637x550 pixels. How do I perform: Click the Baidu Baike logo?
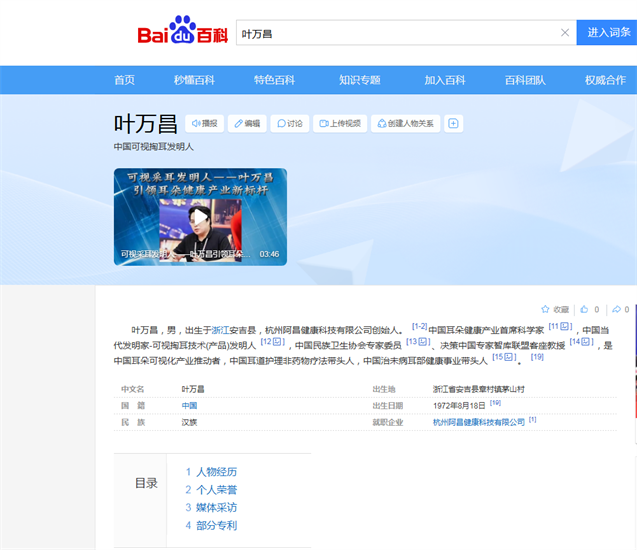pyautogui.click(x=182, y=30)
